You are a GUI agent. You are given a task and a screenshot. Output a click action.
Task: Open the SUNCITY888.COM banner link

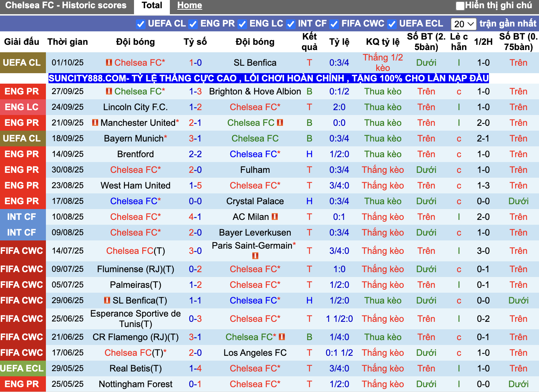pos(269,78)
